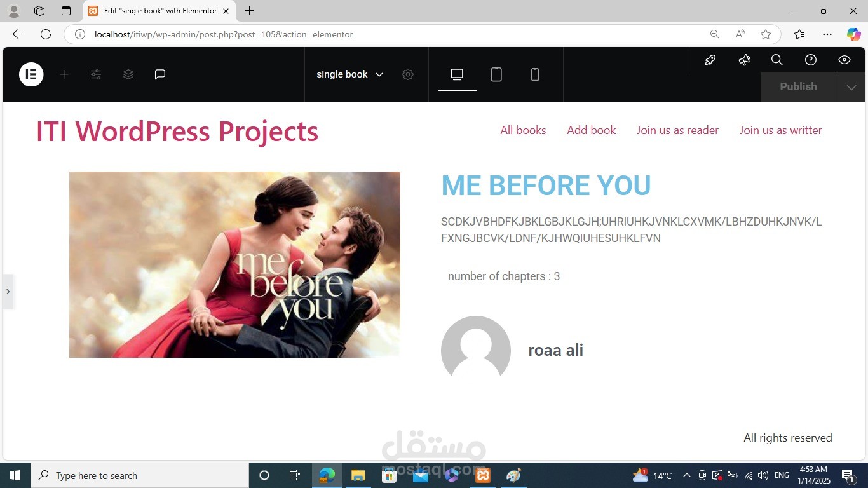Image resolution: width=868 pixels, height=488 pixels.
Task: Select the All rights reserved footer text
Action: tap(788, 438)
